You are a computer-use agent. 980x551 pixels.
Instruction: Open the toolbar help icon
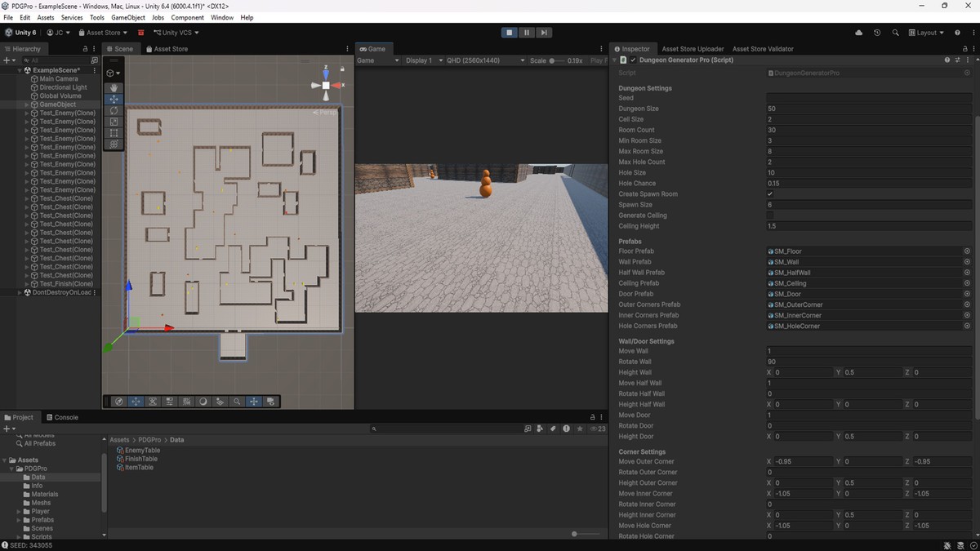[x=957, y=33]
